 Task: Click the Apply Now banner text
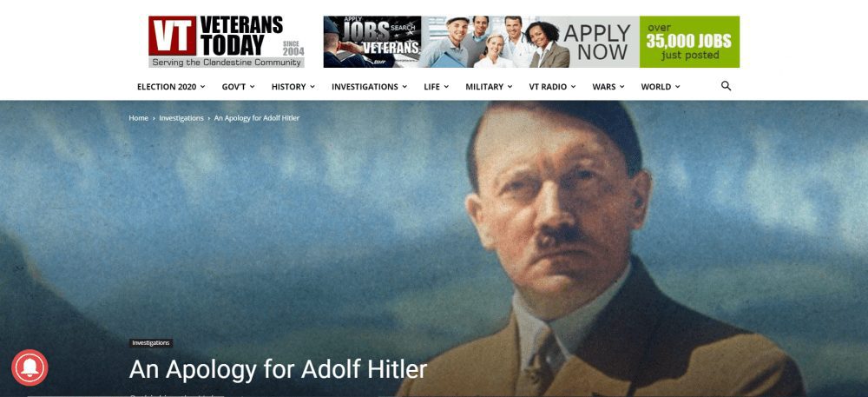[596, 43]
